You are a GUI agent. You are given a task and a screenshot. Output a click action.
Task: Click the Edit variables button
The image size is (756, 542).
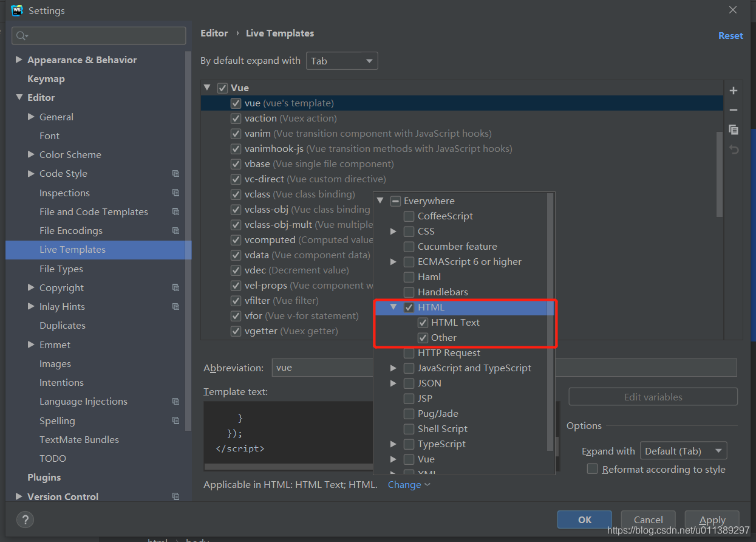click(653, 397)
